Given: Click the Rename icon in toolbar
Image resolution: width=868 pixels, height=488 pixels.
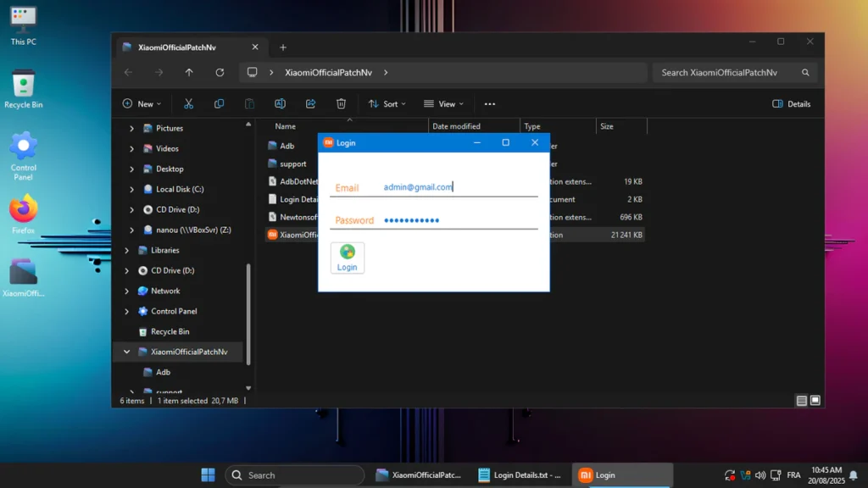Looking at the screenshot, I should click(280, 104).
